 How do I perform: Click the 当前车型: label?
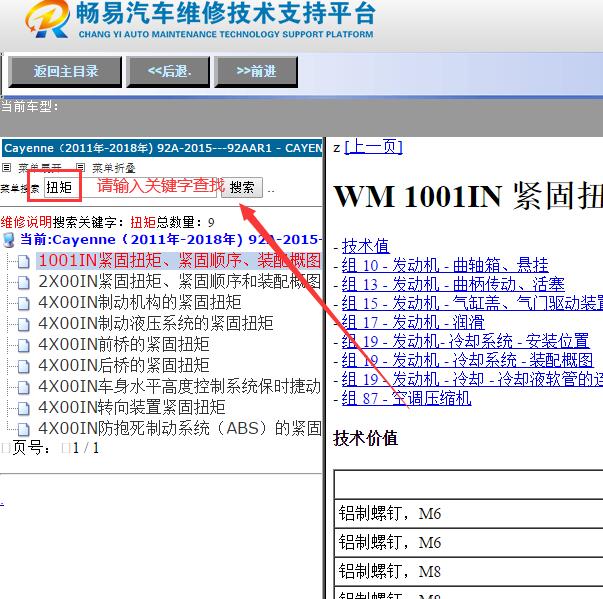click(29, 106)
